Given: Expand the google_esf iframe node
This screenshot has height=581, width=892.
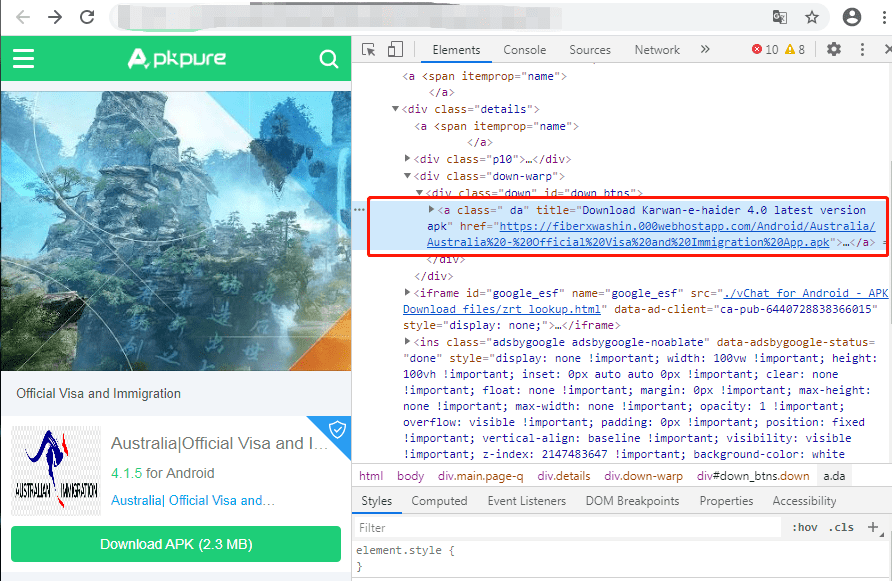Looking at the screenshot, I should coord(407,292).
